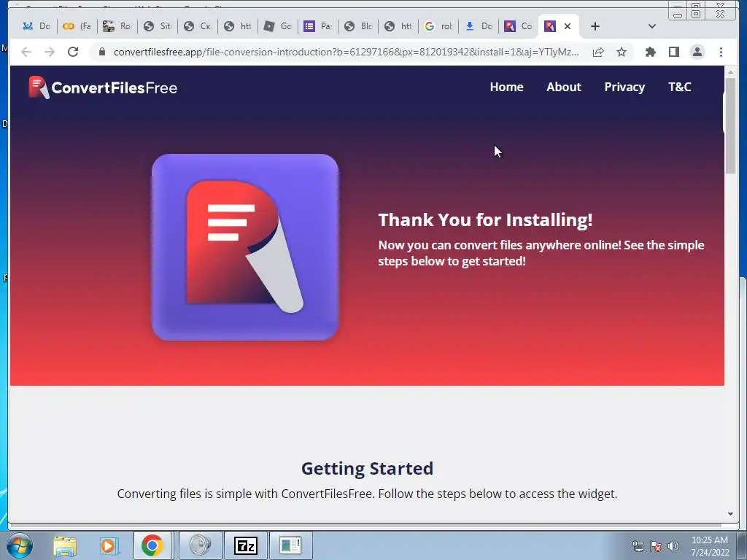Open Windows Media Player from the taskbar
The width and height of the screenshot is (747, 560).
108,545
